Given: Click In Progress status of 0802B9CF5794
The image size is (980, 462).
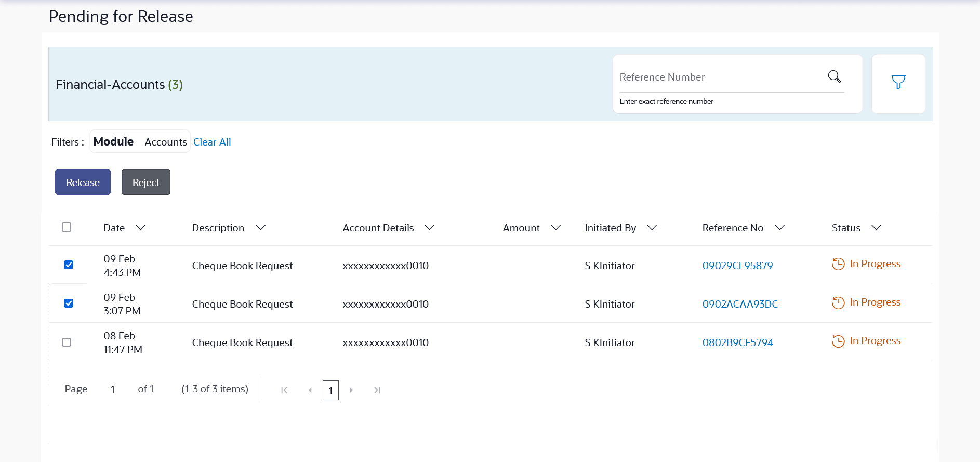Looking at the screenshot, I should pyautogui.click(x=875, y=340).
